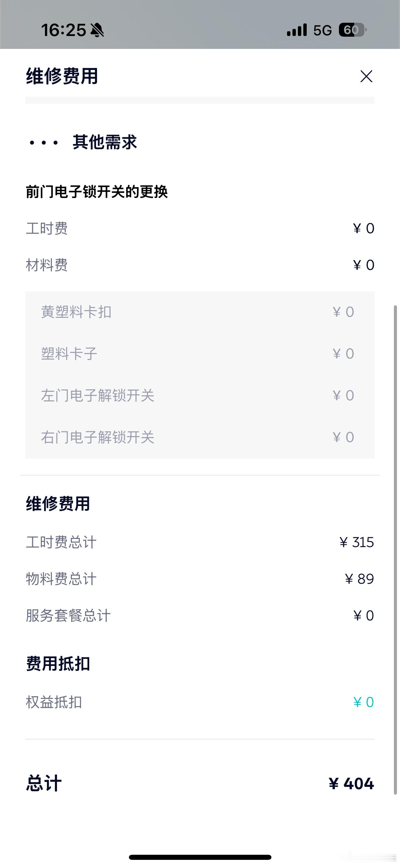Image resolution: width=400 pixels, height=868 pixels.
Task: Tap the teal ¥0 权益抵扣 amount
Action: click(363, 702)
